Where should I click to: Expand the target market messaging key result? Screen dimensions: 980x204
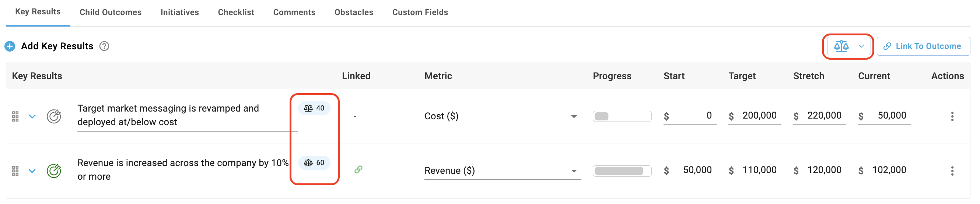pyautogui.click(x=32, y=116)
